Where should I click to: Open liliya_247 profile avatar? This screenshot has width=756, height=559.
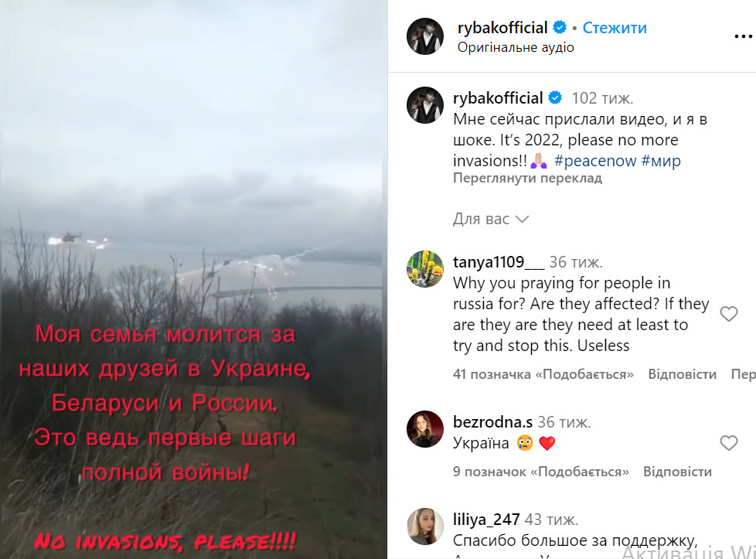425,527
